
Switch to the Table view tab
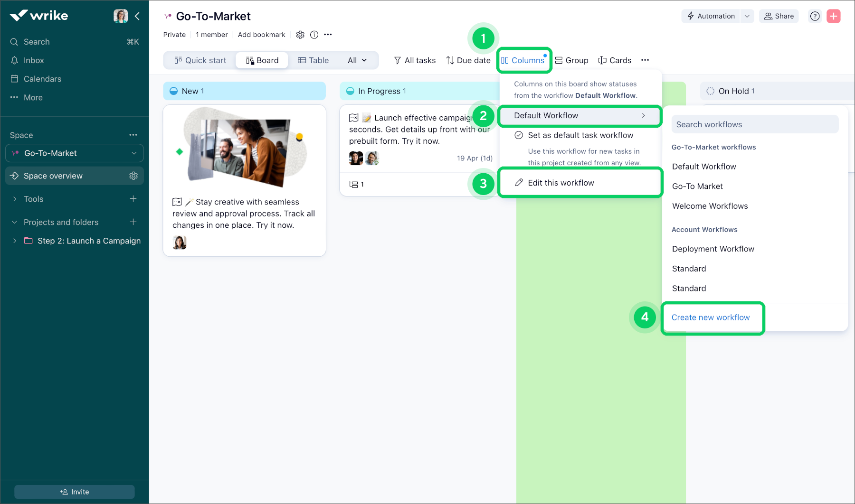click(x=313, y=60)
